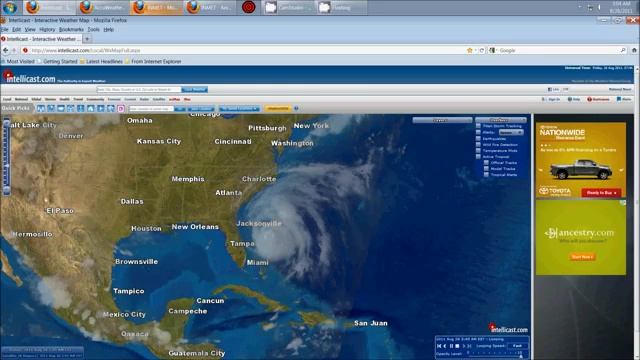The image size is (640, 360).
Task: Open the Tools menu
Action: 93,29
